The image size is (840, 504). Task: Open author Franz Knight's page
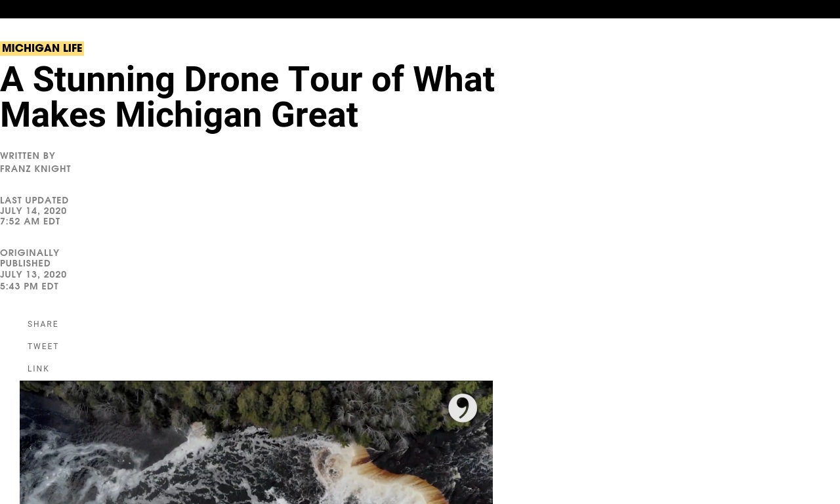tap(35, 169)
